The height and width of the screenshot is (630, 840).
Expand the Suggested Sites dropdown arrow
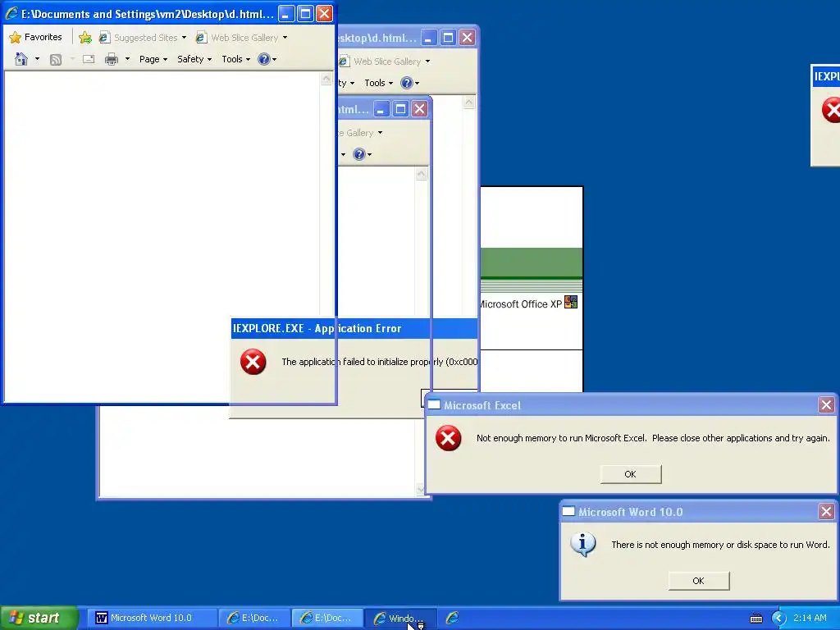[184, 38]
